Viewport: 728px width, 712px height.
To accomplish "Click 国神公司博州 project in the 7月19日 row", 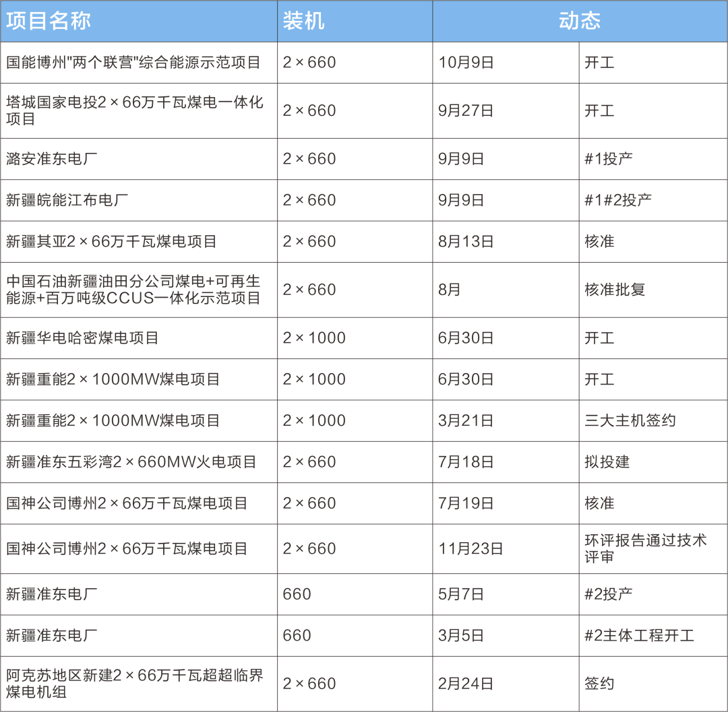I will [139, 503].
